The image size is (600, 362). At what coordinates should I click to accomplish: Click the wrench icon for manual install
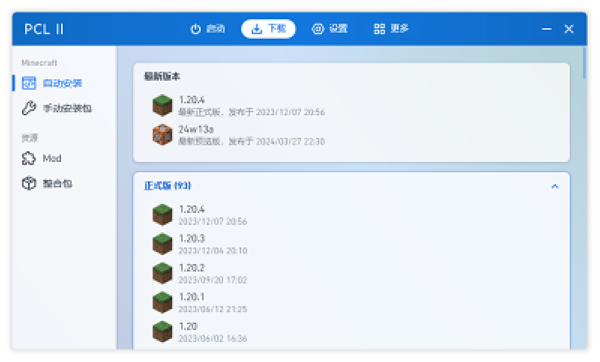click(29, 108)
